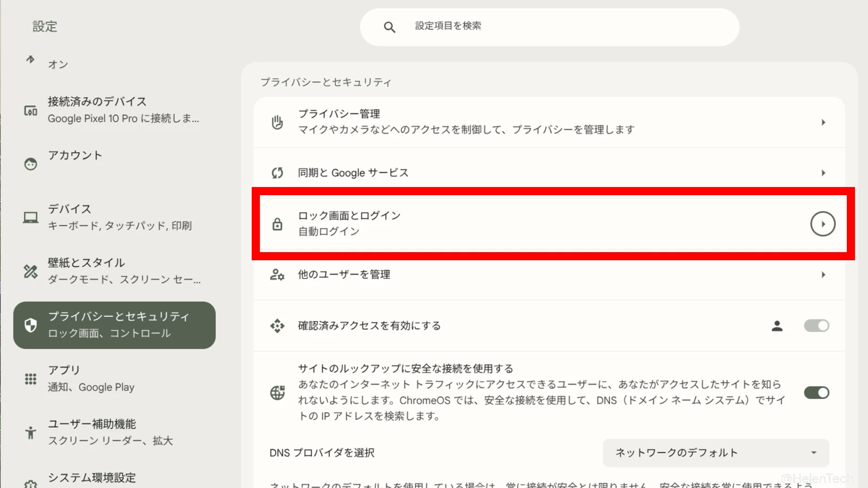Disable the secure DNS lookup toggle
Image resolution: width=868 pixels, height=488 pixels.
816,393
